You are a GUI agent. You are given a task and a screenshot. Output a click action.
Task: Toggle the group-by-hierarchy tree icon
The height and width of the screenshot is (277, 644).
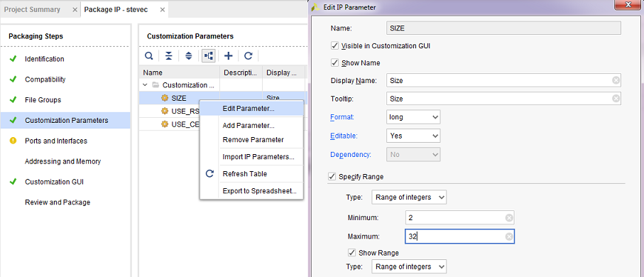208,56
